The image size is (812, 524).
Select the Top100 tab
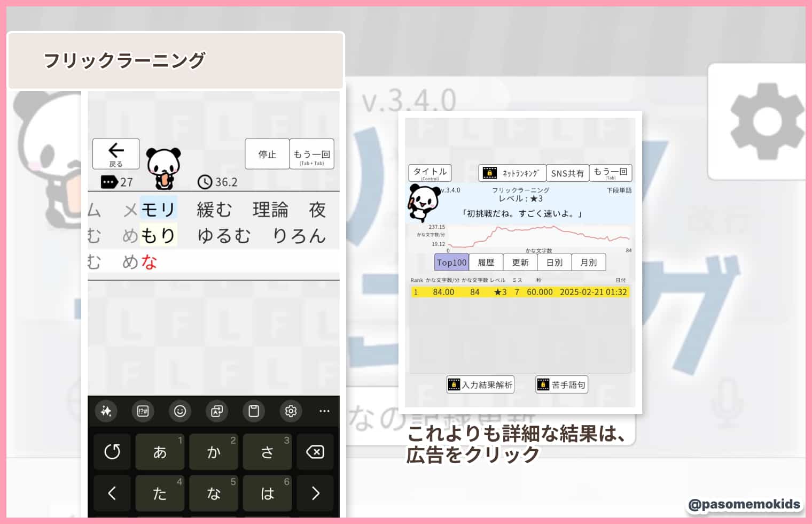point(451,263)
